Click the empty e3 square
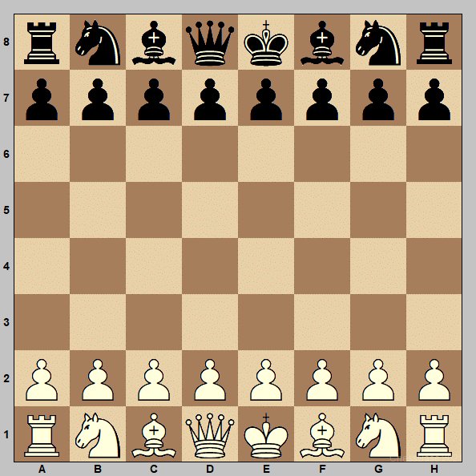 [266, 323]
